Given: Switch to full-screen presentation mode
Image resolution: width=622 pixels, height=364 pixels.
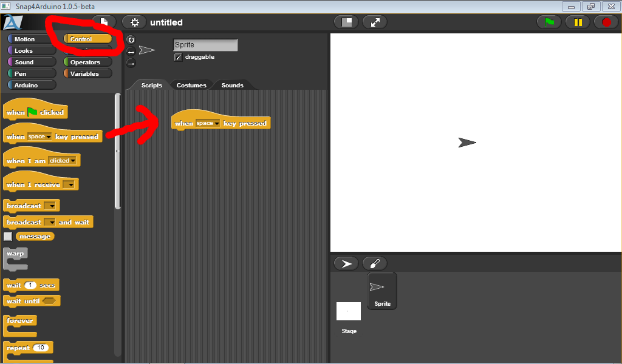Looking at the screenshot, I should pyautogui.click(x=375, y=22).
